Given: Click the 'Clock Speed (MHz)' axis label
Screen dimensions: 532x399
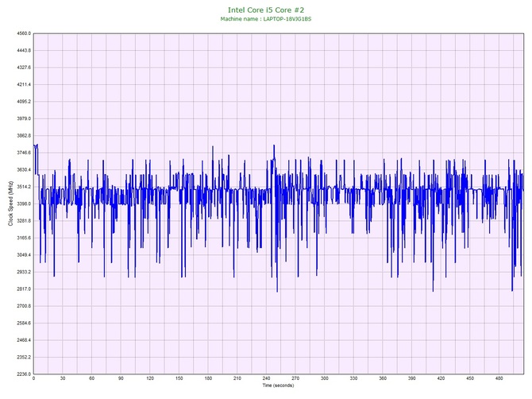Looking at the screenshot, I should [x=10, y=203].
